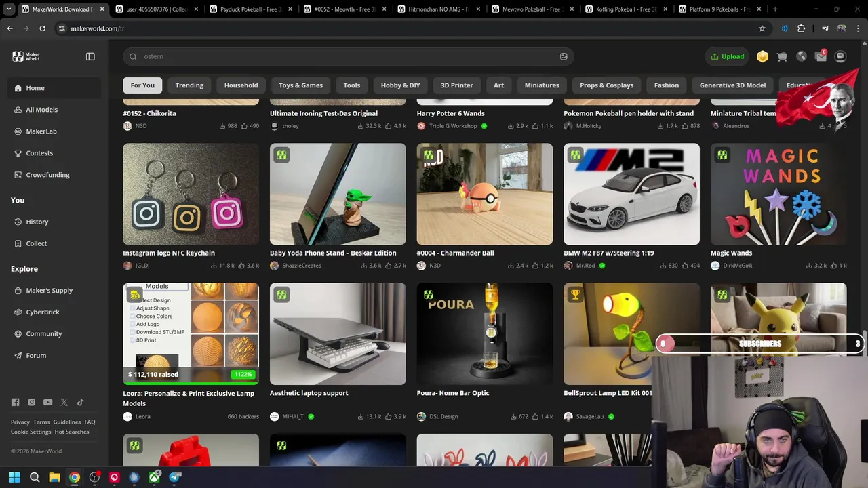Go back to previous page
The height and width of the screenshot is (488, 868).
pos(9,28)
